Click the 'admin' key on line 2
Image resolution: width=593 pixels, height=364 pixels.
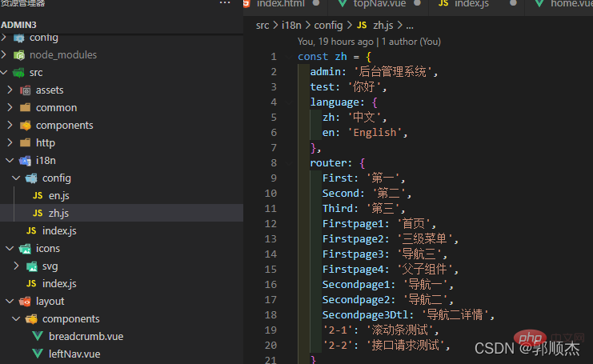325,72
